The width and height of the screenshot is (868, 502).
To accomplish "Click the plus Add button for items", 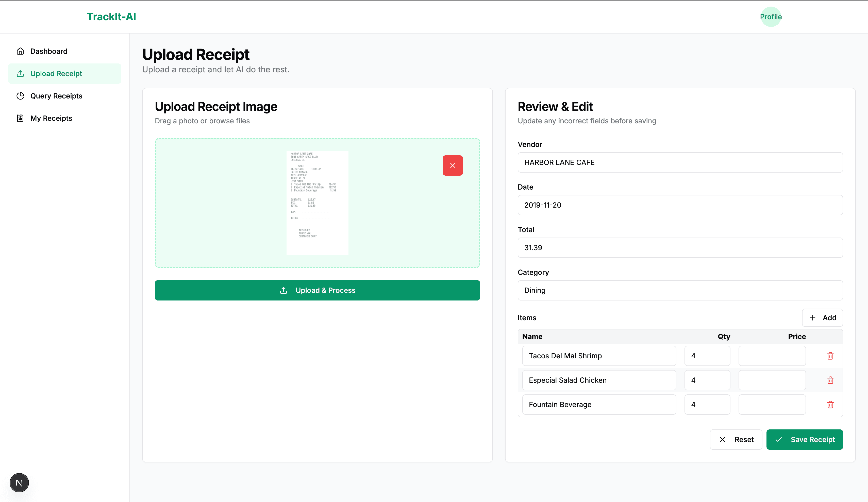I will click(823, 317).
